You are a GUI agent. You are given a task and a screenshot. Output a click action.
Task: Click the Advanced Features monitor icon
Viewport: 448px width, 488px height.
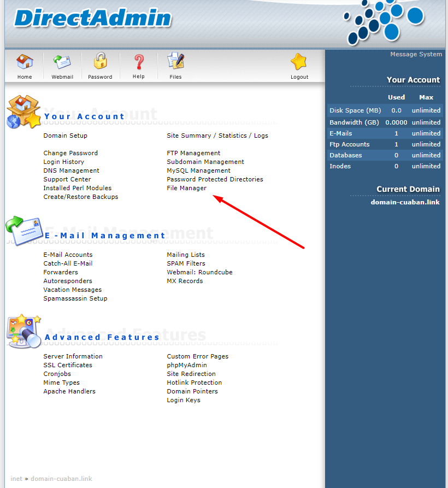[x=24, y=331]
